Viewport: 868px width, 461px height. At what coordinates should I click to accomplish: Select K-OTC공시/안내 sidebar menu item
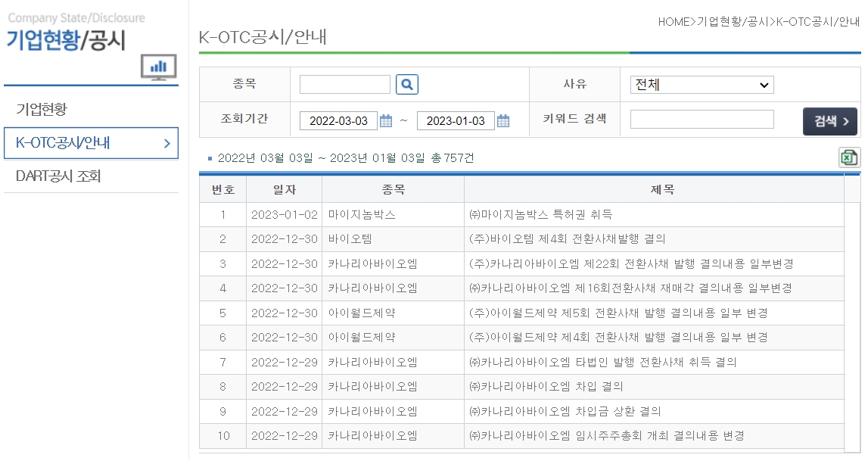pyautogui.click(x=92, y=143)
